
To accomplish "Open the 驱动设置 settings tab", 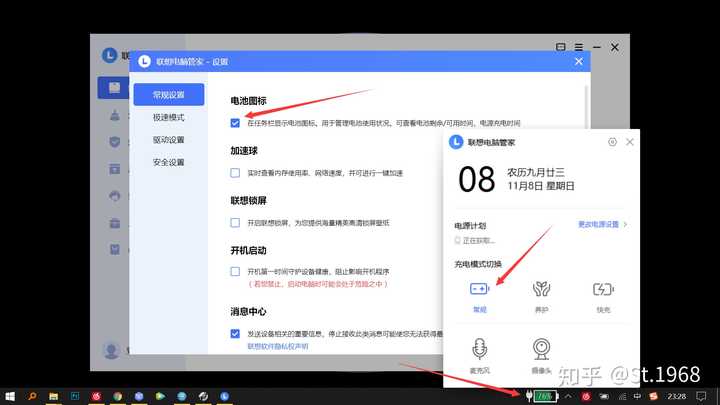I will coord(169,140).
